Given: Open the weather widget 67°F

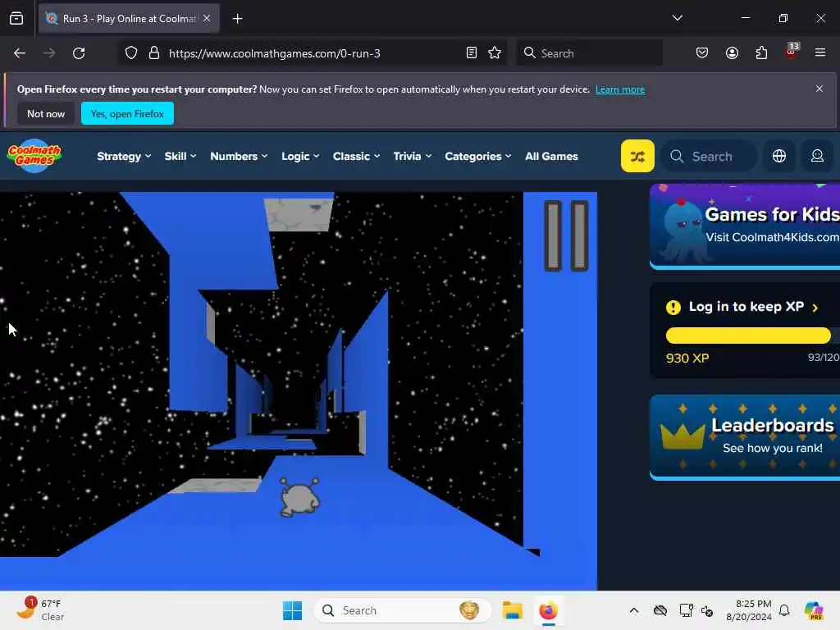Looking at the screenshot, I should (x=40, y=610).
